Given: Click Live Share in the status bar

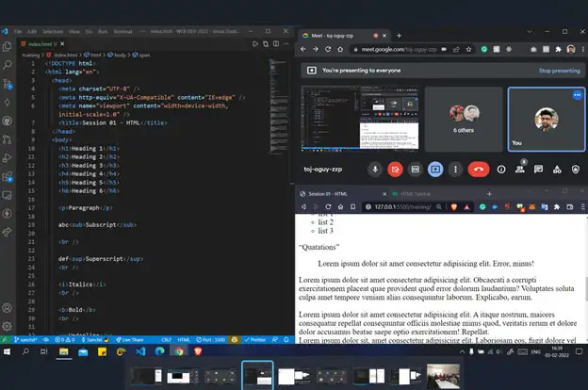Looking at the screenshot, I should pos(130,340).
